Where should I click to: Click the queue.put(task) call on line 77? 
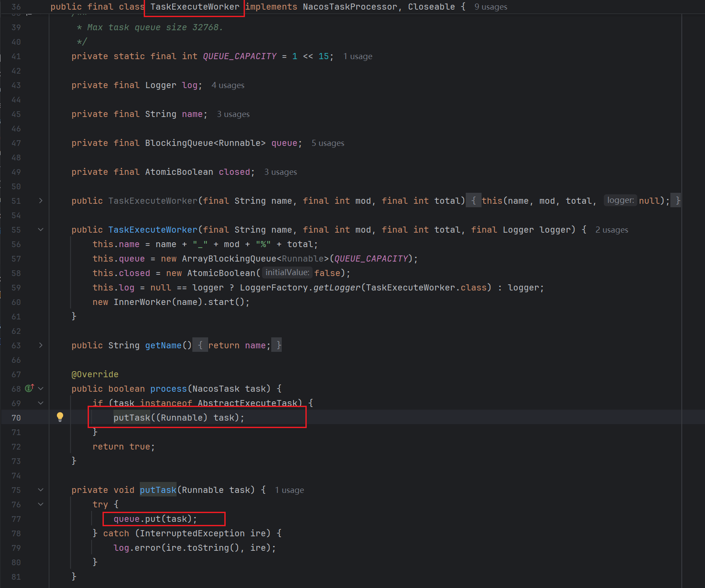[155, 519]
